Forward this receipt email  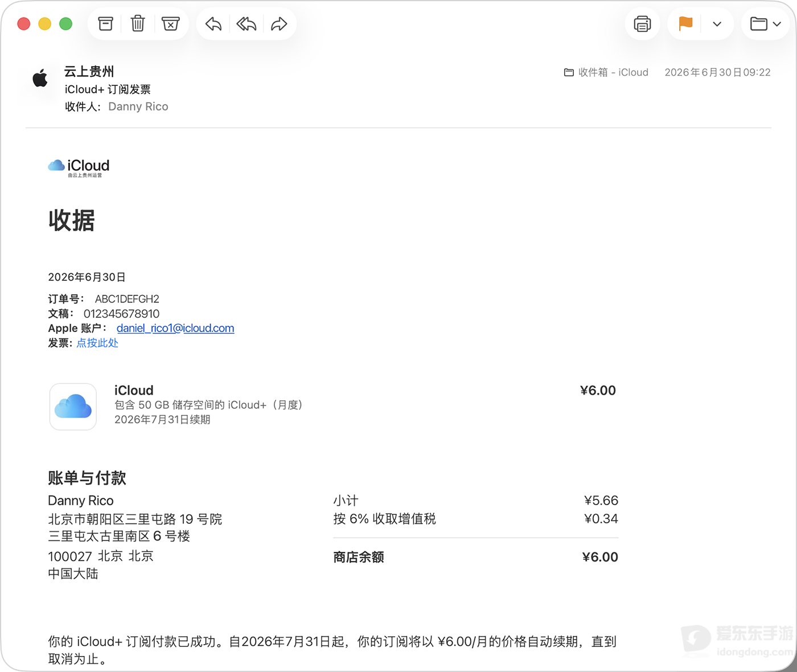[x=279, y=24]
